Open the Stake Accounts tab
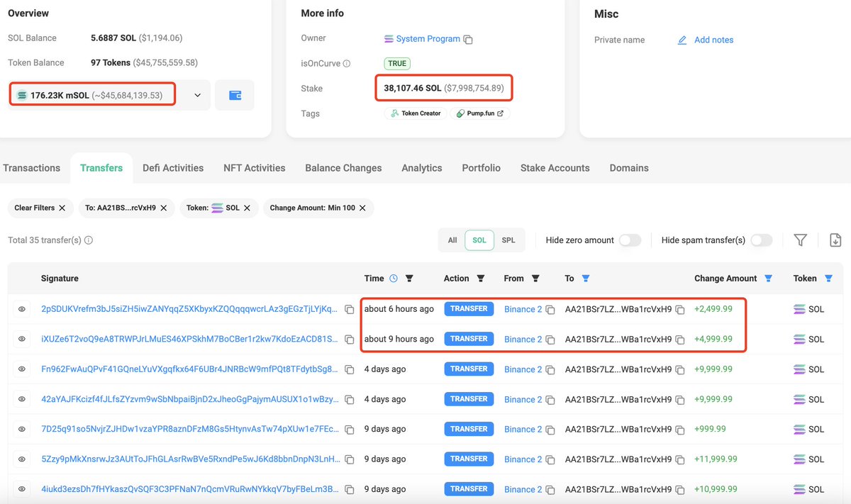 click(555, 168)
